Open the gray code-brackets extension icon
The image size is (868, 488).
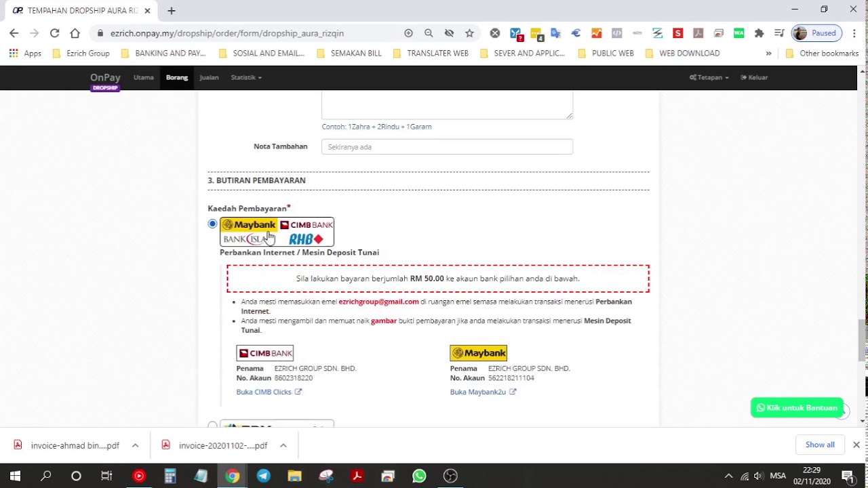click(616, 33)
